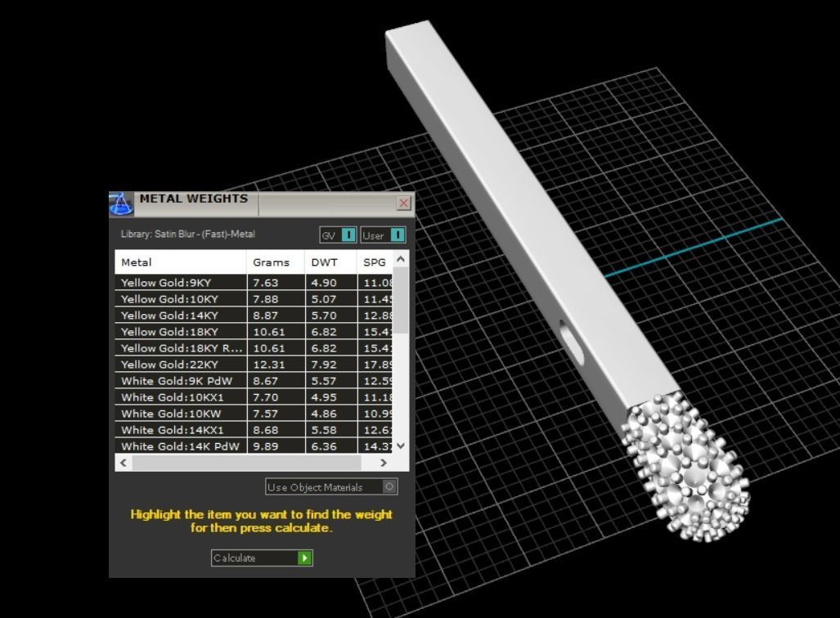Click the horizontal scroll left arrow
The height and width of the screenshot is (618, 840).
[x=124, y=463]
